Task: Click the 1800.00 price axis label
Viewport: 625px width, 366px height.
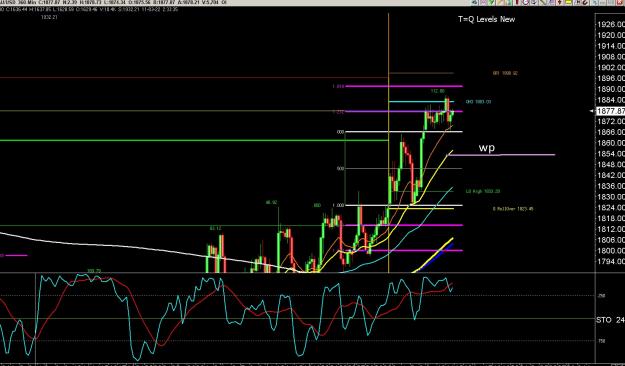Action: coord(611,250)
